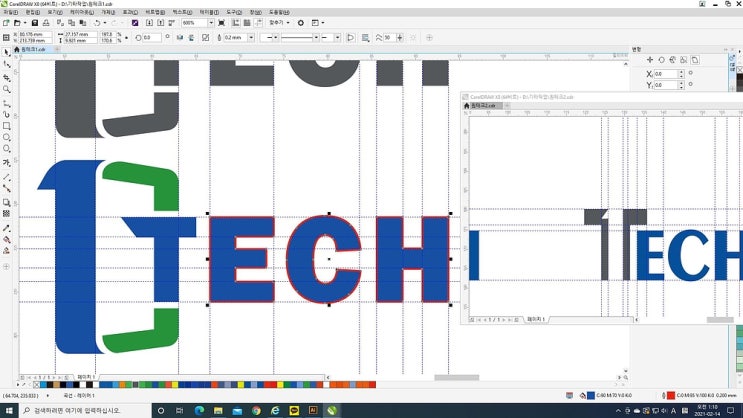743x418 pixels.
Task: Select the Color Eyedropper tool
Action: 6,228
